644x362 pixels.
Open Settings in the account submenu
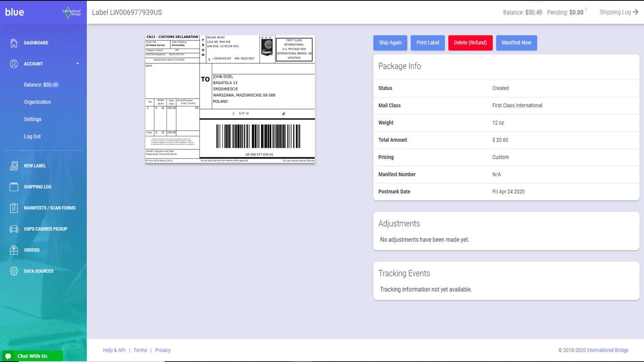pos(33,119)
